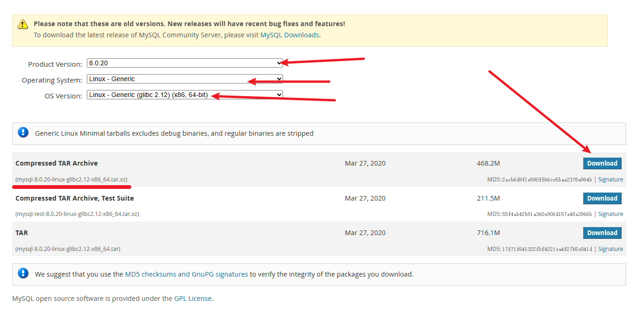Expand the Operating System dropdown
This screenshot has width=644, height=313.
tap(185, 79)
